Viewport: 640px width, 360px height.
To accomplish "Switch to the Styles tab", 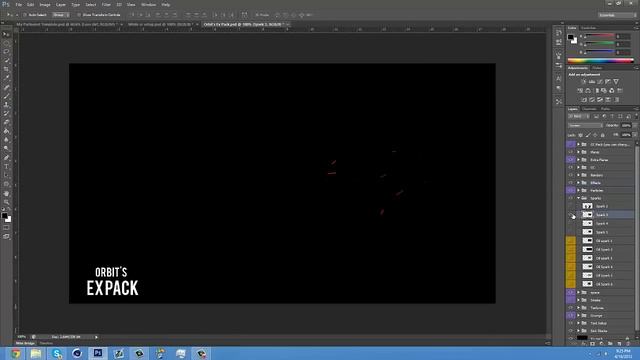I will click(x=598, y=68).
